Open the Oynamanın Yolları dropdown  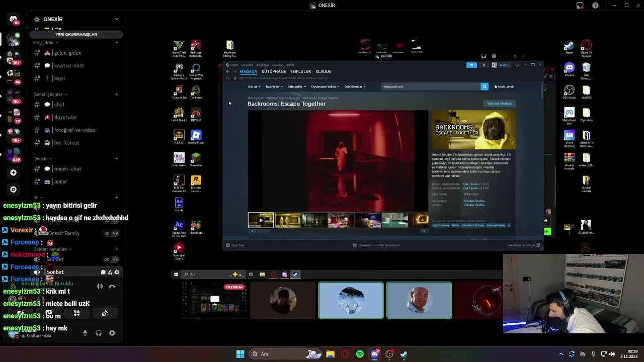(x=325, y=86)
